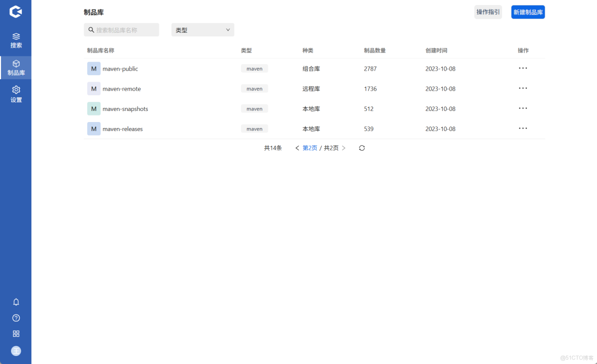Open the 操作指引 guide
Viewport: 597px width, 364px height.
[488, 12]
